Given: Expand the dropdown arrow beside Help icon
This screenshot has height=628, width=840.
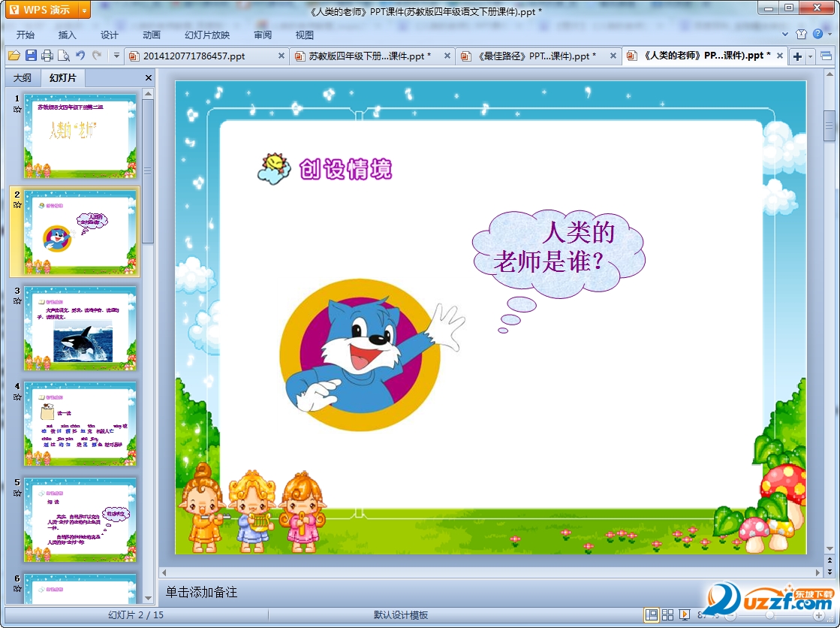Looking at the screenshot, I should (829, 35).
